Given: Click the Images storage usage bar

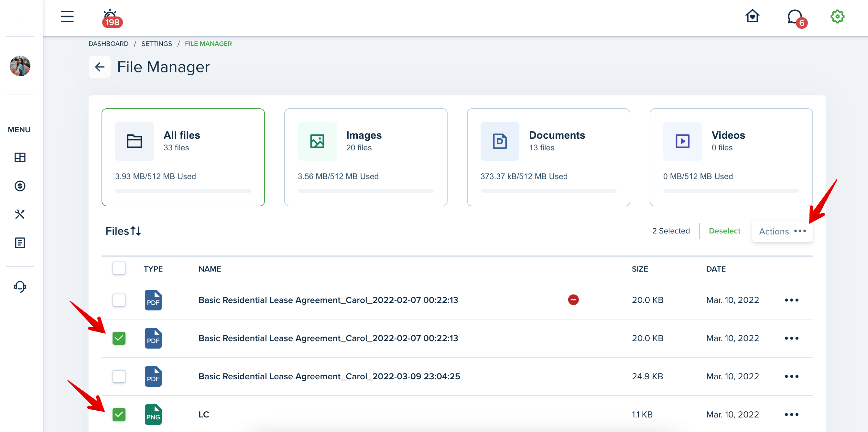Looking at the screenshot, I should (x=365, y=191).
